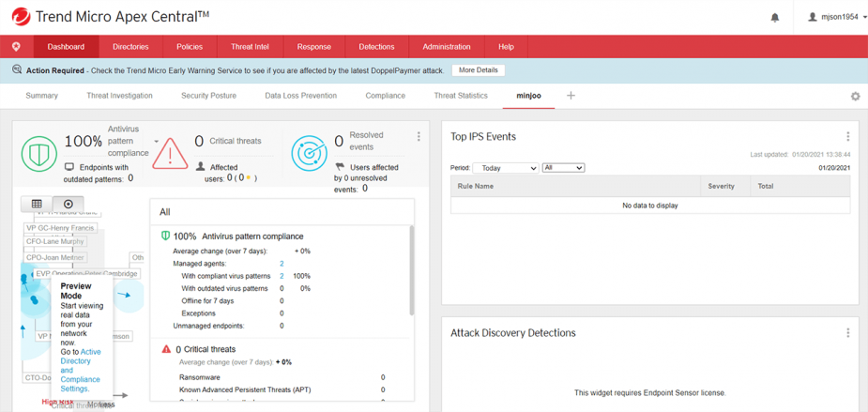Open security posture widget kebab menu
The height and width of the screenshot is (412, 868).
pyautogui.click(x=419, y=136)
